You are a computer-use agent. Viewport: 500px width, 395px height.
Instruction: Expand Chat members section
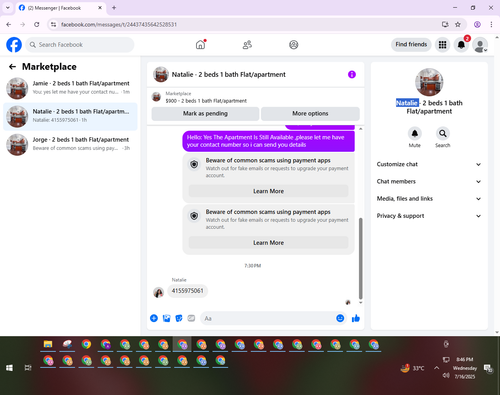point(429,182)
